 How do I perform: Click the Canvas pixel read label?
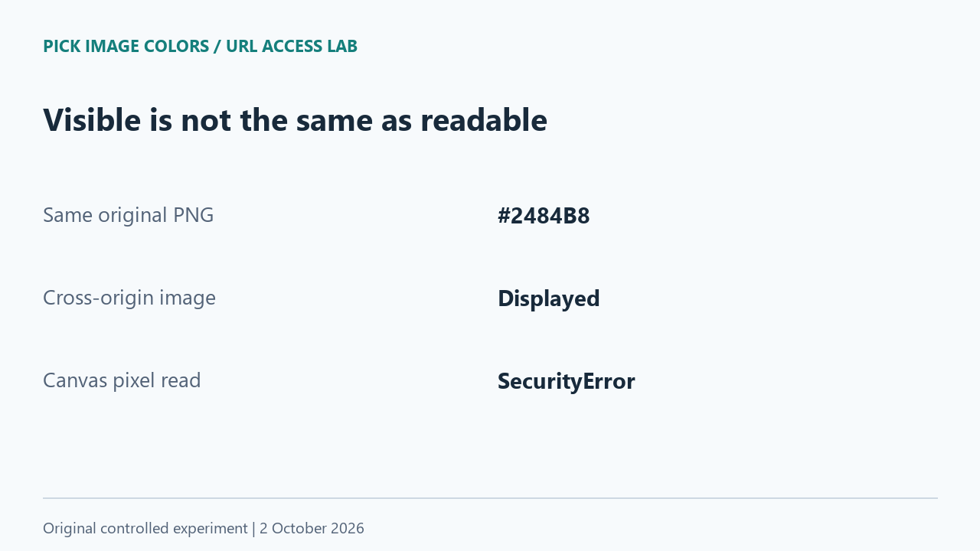122,380
